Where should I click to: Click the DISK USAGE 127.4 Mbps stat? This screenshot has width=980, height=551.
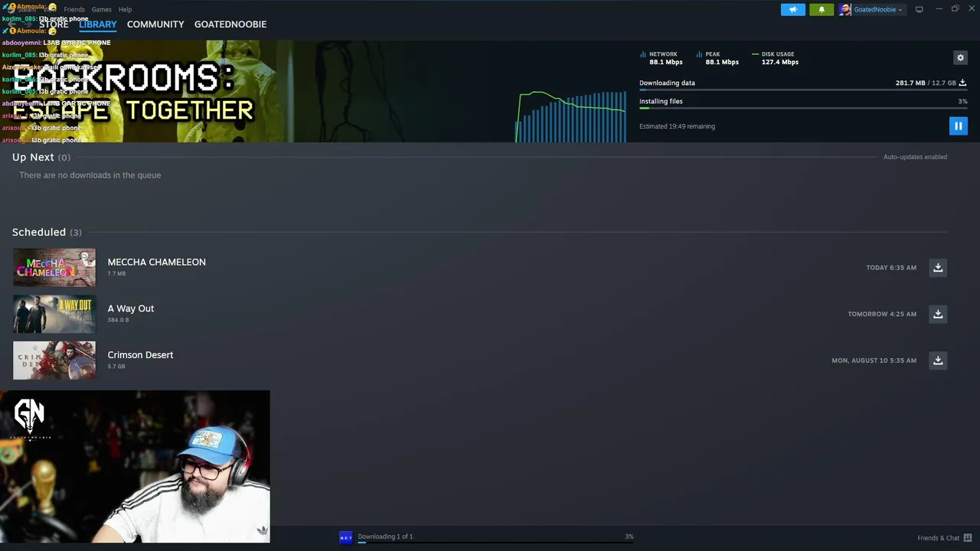pyautogui.click(x=776, y=58)
